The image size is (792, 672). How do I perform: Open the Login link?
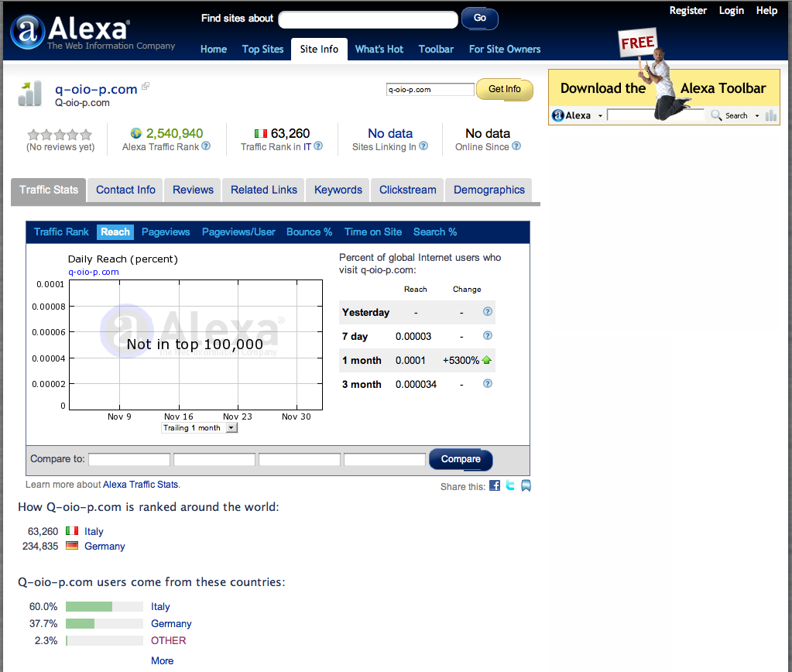coord(732,10)
